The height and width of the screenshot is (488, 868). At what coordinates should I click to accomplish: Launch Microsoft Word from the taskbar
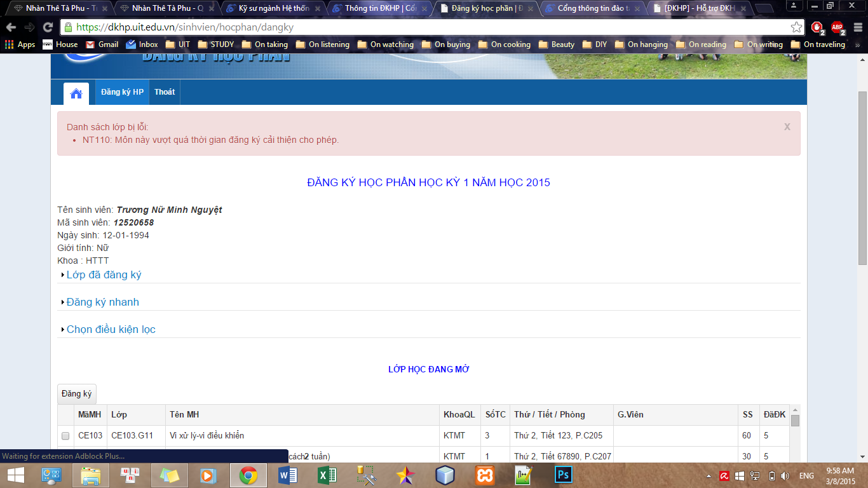click(x=288, y=475)
